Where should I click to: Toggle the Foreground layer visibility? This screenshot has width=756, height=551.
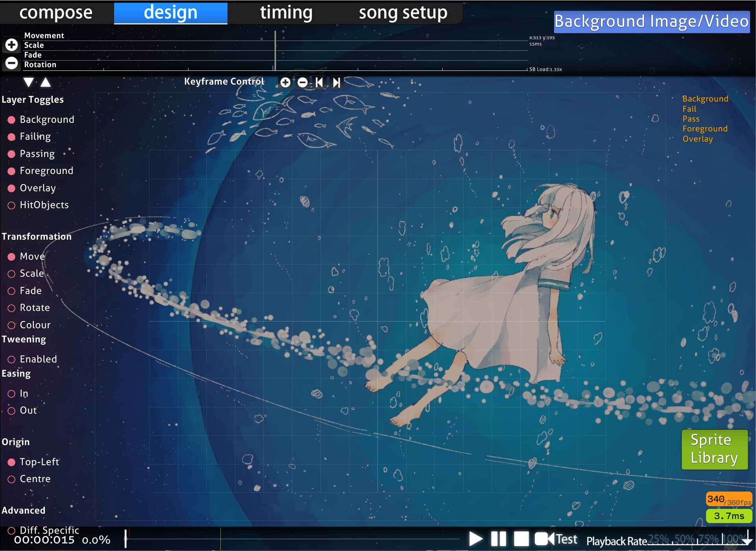coord(41,171)
